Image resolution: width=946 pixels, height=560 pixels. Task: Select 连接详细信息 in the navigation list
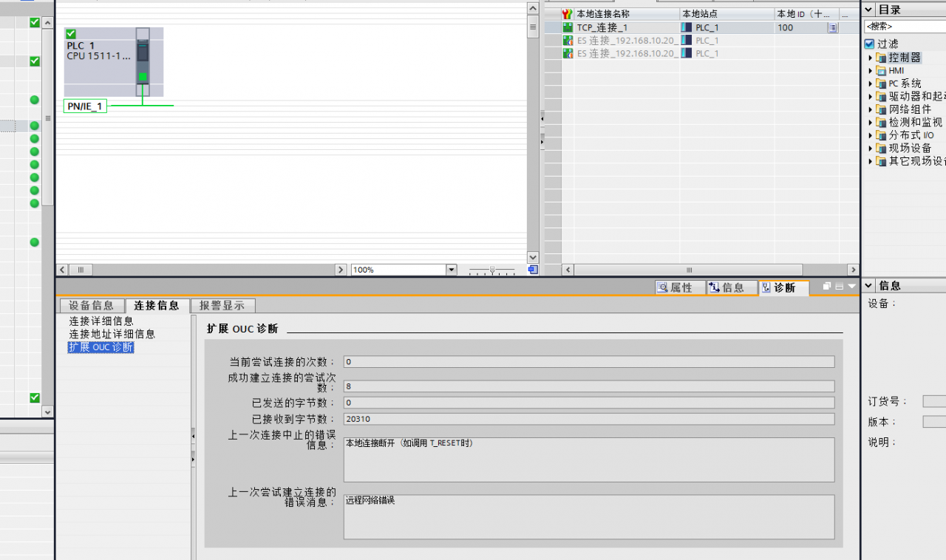[x=101, y=321]
